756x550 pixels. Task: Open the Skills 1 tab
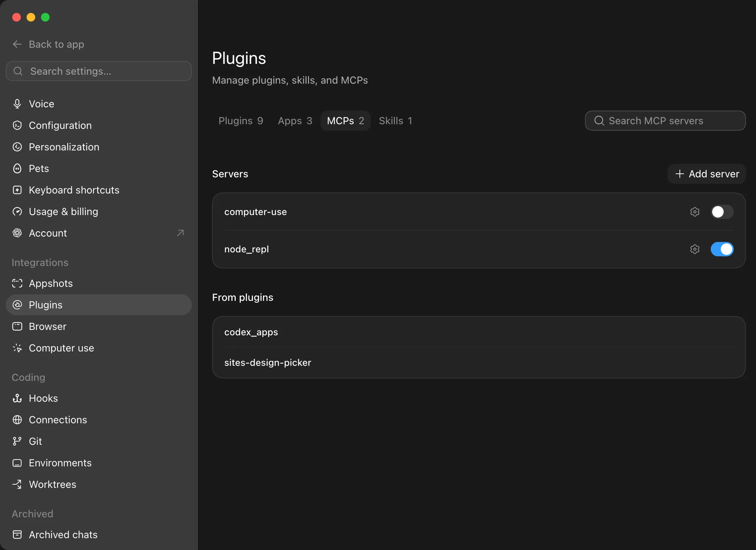(x=396, y=121)
